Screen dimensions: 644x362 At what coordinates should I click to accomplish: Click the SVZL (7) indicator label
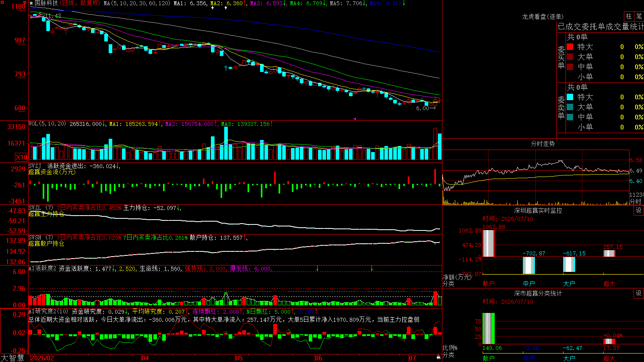click(x=41, y=208)
